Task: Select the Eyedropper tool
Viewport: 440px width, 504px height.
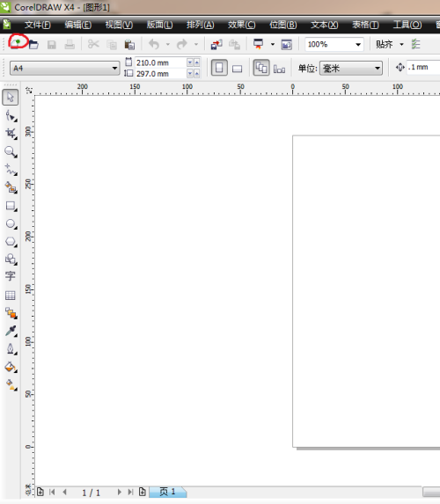Action: (11, 331)
